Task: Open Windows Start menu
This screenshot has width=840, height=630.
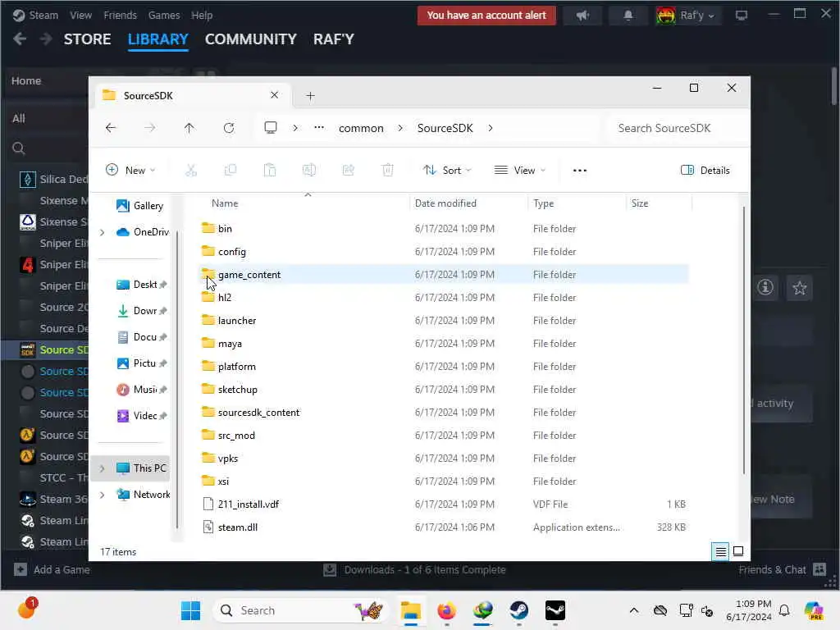Action: click(190, 610)
